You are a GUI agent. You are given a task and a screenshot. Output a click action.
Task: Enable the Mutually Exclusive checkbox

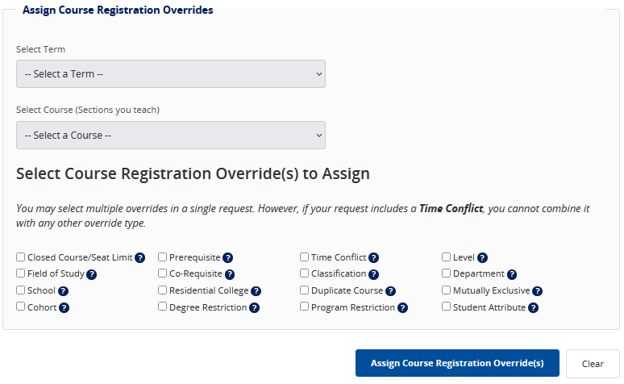446,290
